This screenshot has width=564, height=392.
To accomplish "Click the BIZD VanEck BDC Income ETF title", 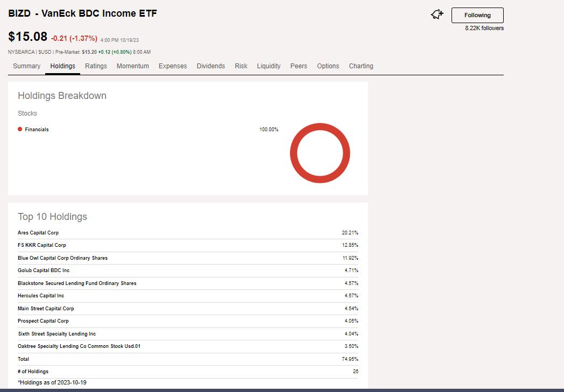I will tap(83, 13).
